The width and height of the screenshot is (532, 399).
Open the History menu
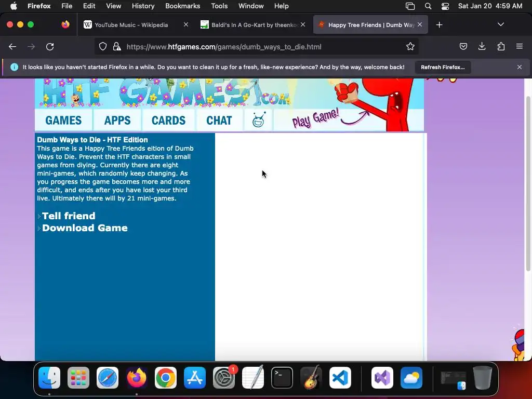tap(143, 6)
